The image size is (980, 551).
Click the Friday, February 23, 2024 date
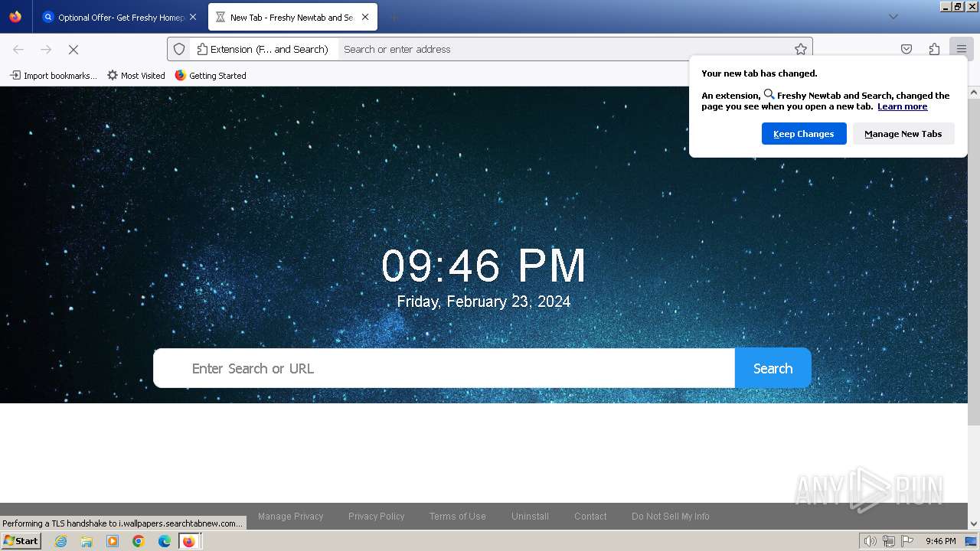483,302
